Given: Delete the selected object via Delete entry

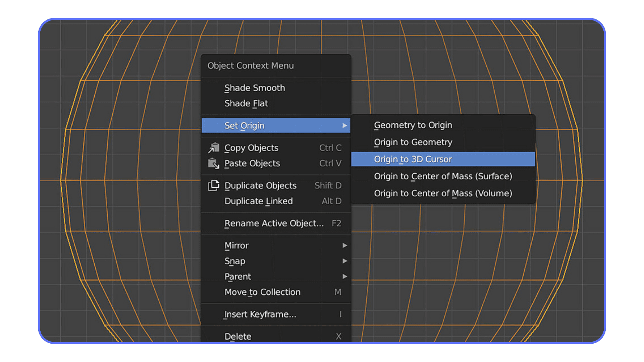Looking at the screenshot, I should click(237, 336).
